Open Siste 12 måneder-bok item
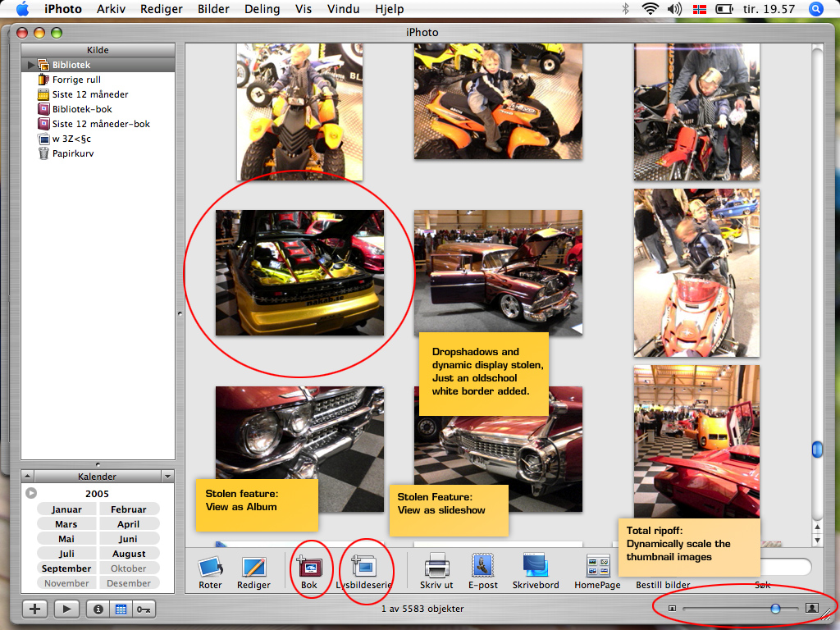840x630 pixels. (x=98, y=124)
